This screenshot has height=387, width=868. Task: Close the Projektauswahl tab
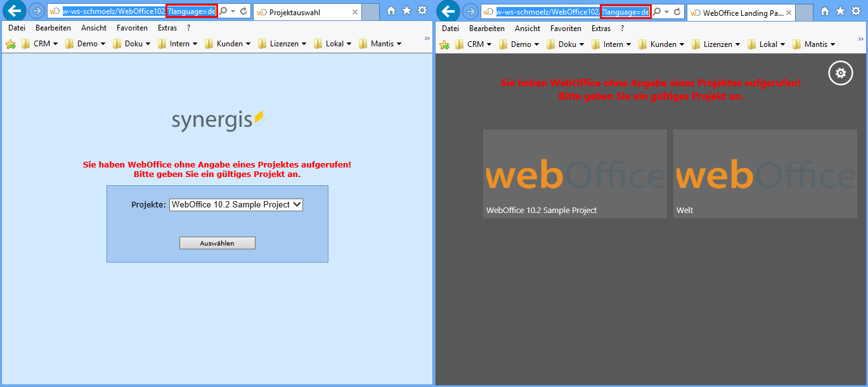point(354,12)
